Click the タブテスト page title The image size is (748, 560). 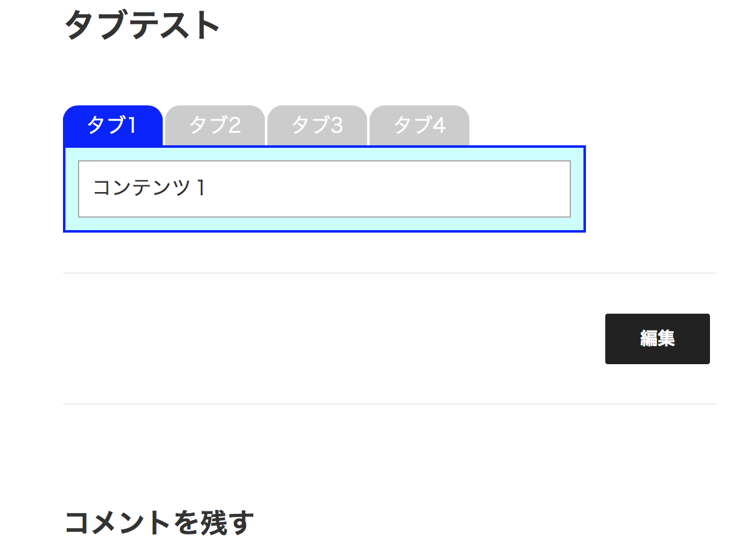(143, 26)
